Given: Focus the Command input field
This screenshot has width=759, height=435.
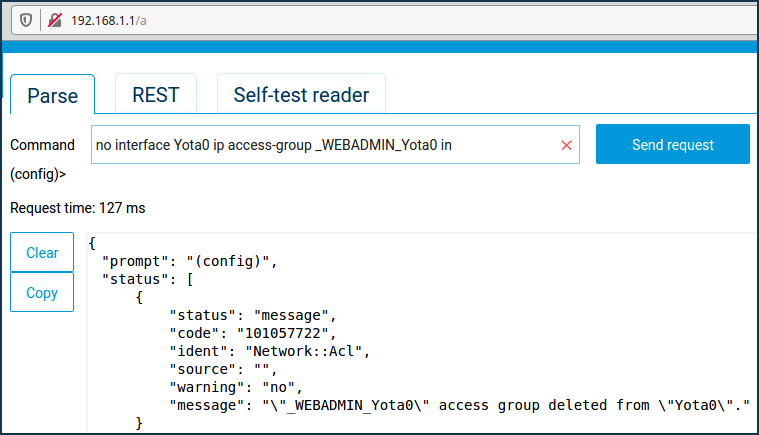Looking at the screenshot, I should [320, 145].
